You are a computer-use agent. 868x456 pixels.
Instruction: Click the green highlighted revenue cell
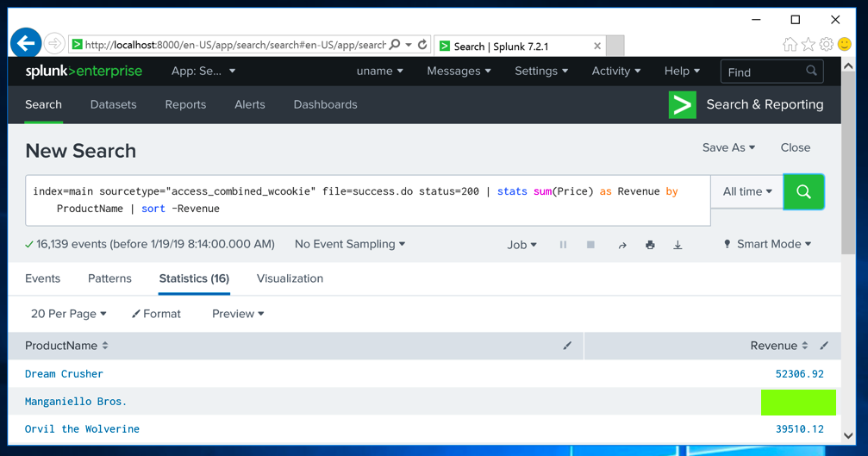798,403
